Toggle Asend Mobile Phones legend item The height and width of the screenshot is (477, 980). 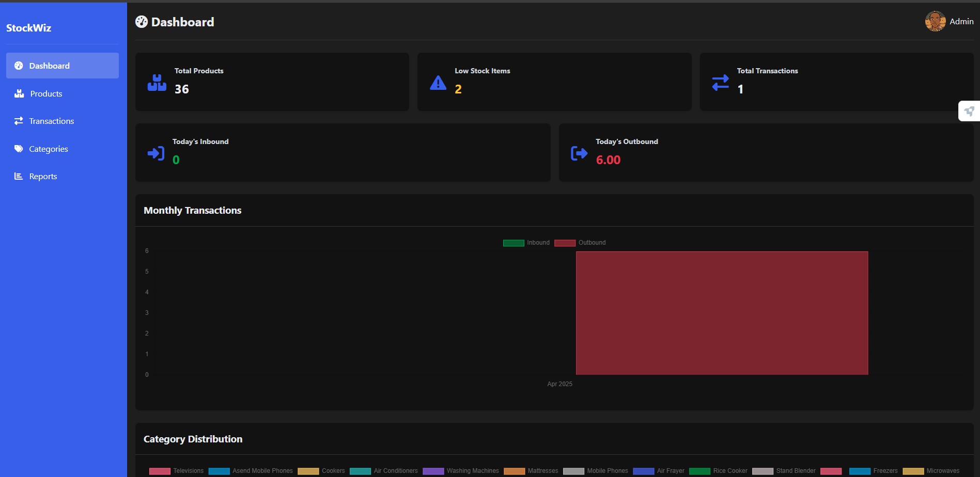(251, 471)
